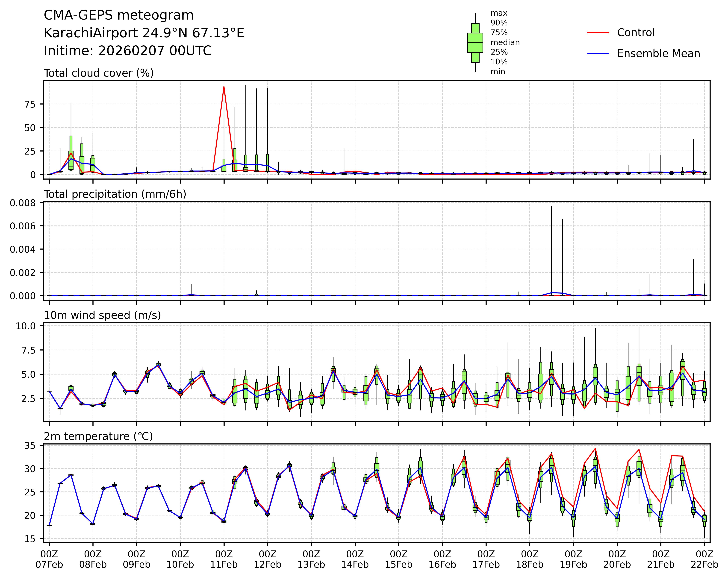Click the 00Z 15Feb axis label
Screen dimensions: 728x579
click(x=398, y=559)
